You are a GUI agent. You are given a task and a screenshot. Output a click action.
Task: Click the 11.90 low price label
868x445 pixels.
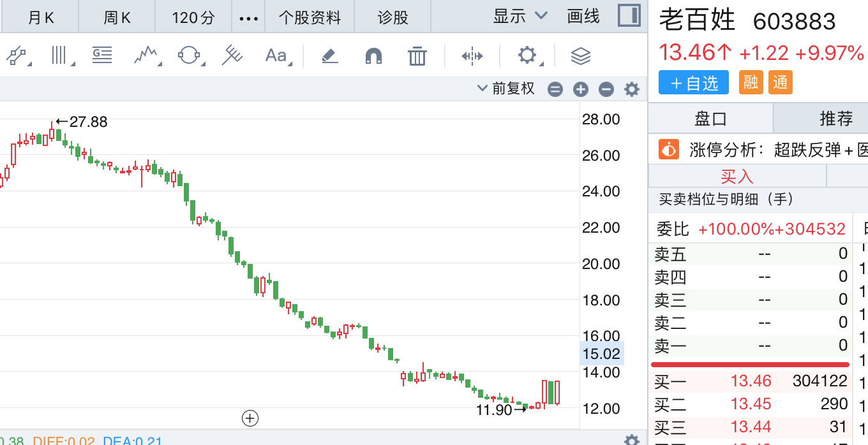pyautogui.click(x=494, y=410)
